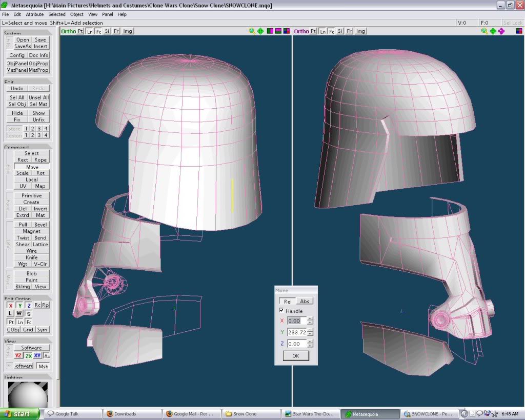Select the Magnet command
Viewport: 525px width, 420px height.
coord(31,231)
